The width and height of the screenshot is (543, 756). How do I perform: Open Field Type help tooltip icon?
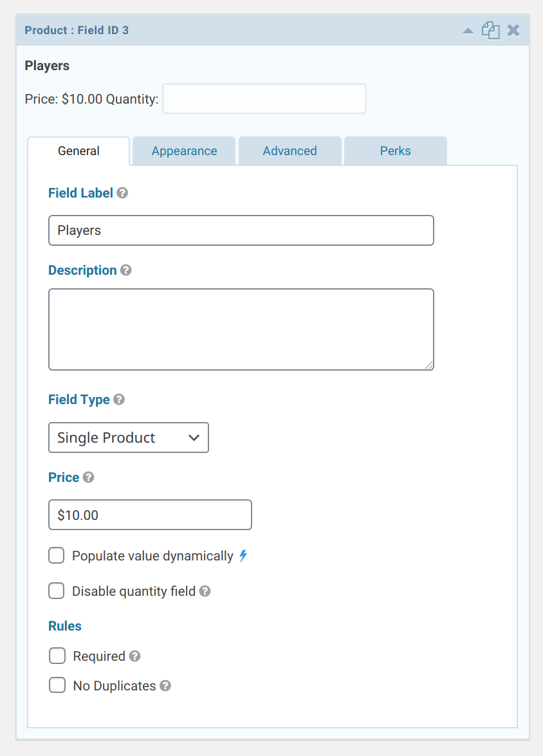(119, 399)
